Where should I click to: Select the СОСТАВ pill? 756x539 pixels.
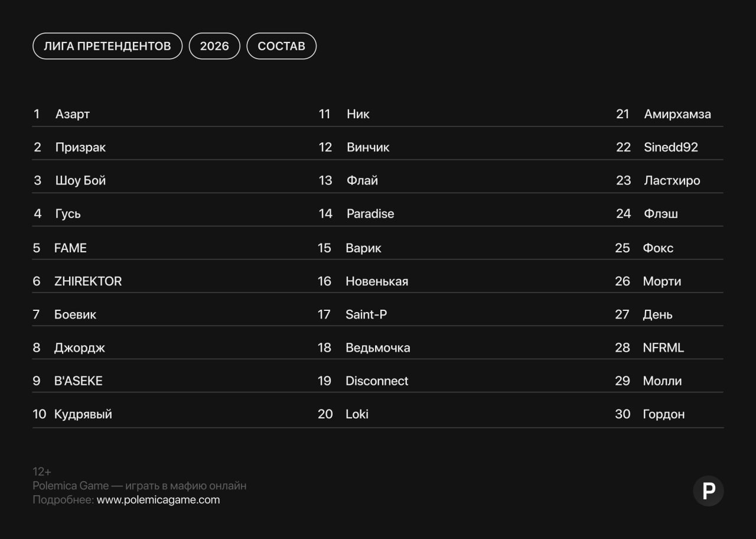pyautogui.click(x=281, y=46)
